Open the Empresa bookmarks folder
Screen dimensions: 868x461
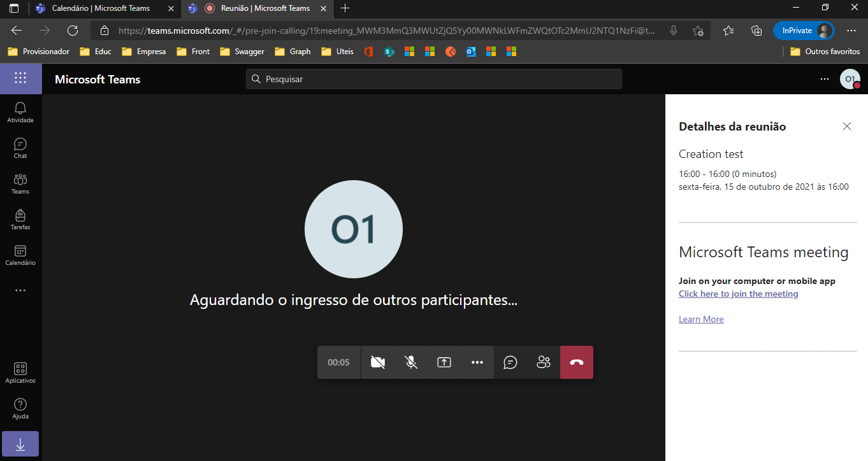coord(144,52)
